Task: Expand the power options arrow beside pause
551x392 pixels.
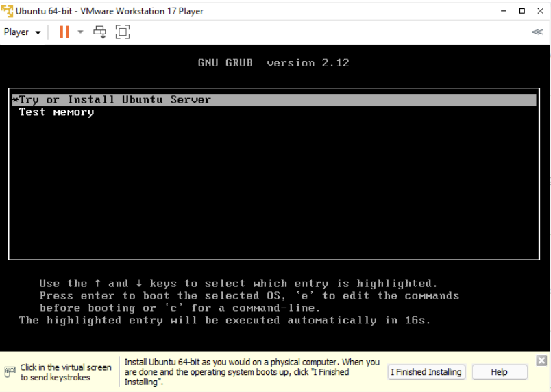Action: coord(80,32)
